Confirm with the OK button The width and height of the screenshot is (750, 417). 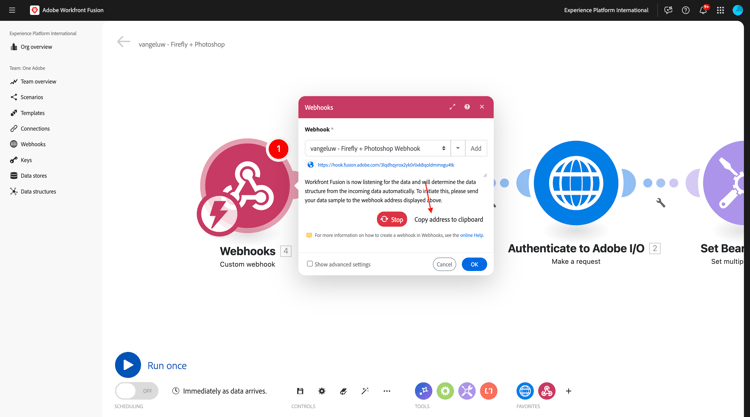[474, 264]
